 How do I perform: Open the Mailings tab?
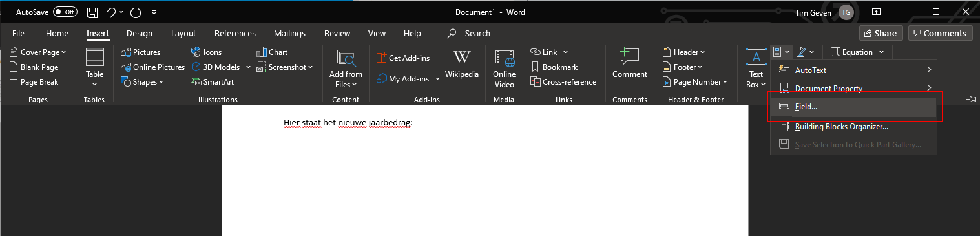(x=290, y=34)
